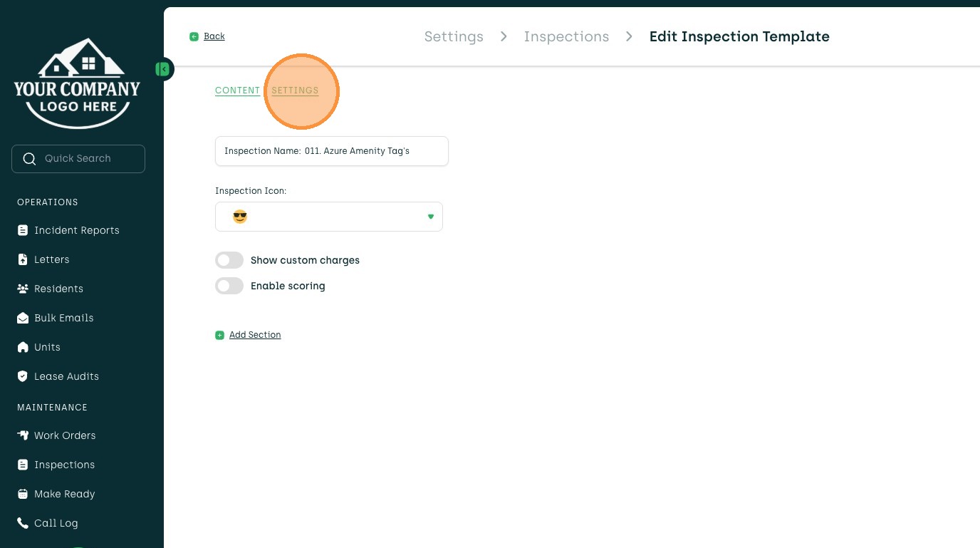Viewport: 980px width, 548px height.
Task: Turn on the Enable scoring toggle
Action: 229,286
